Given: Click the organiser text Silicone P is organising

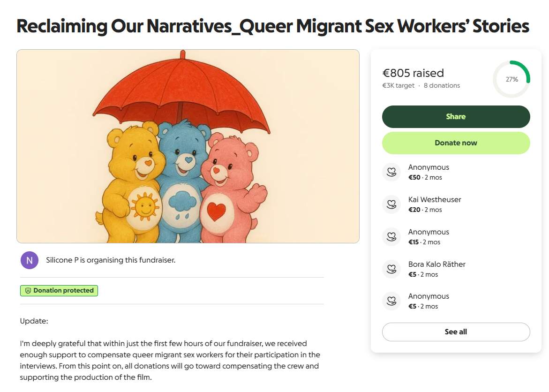Looking at the screenshot, I should [111, 260].
